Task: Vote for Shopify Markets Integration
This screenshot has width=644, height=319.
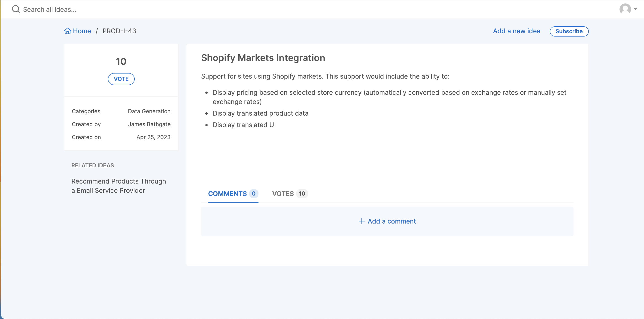Action: click(121, 79)
